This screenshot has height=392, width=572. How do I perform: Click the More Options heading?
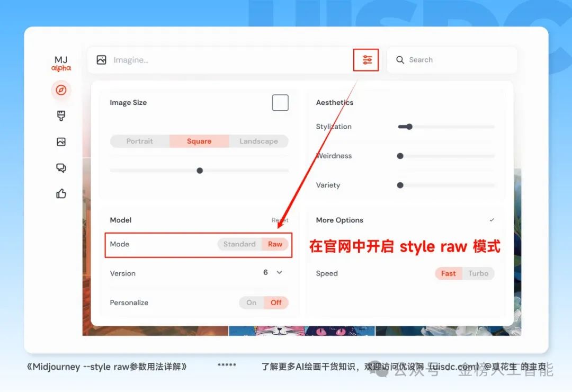[x=339, y=220]
